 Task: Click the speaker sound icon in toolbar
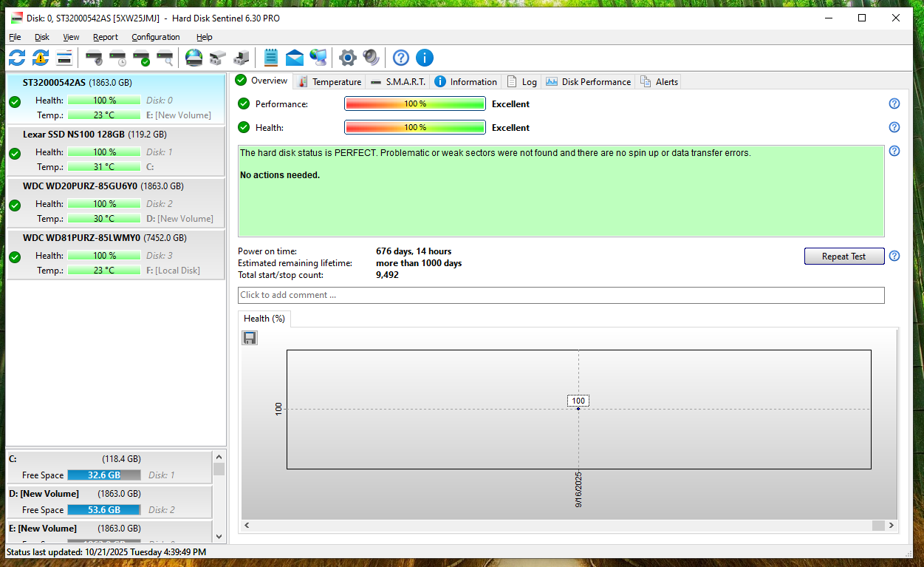coord(371,58)
